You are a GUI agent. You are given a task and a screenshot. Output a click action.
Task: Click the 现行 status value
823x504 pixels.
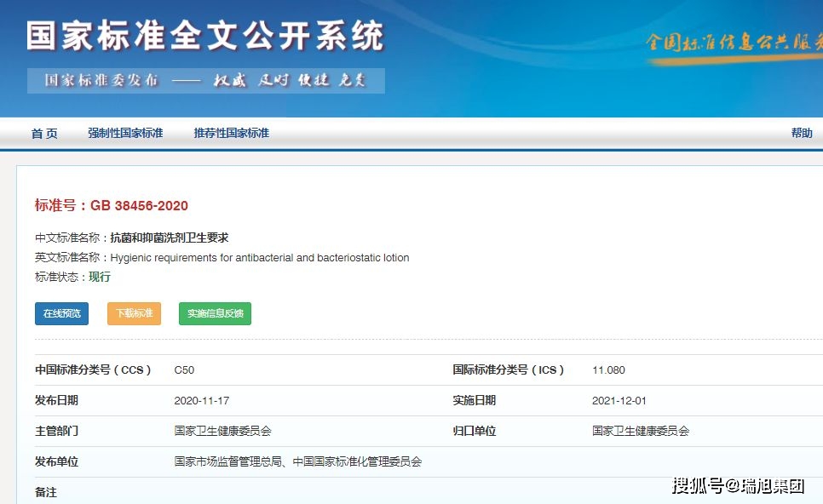pos(100,277)
